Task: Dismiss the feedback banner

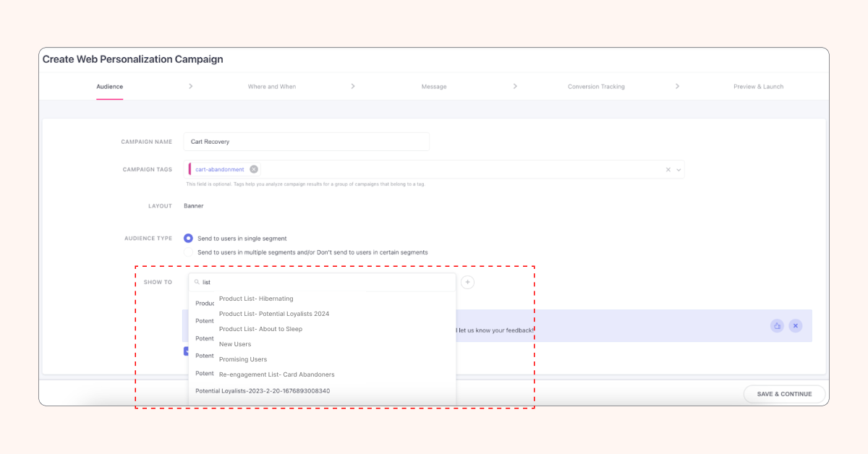Action: 795,326
